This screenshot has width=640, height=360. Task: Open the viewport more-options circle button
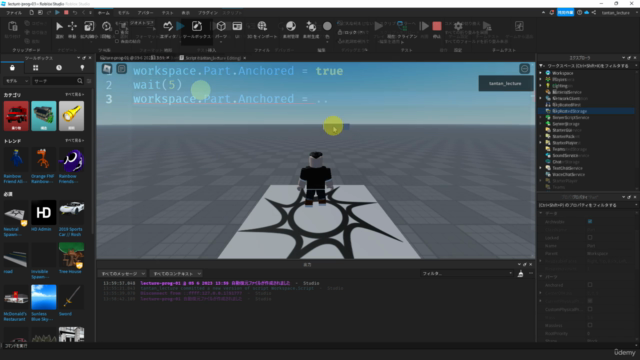pos(524,69)
